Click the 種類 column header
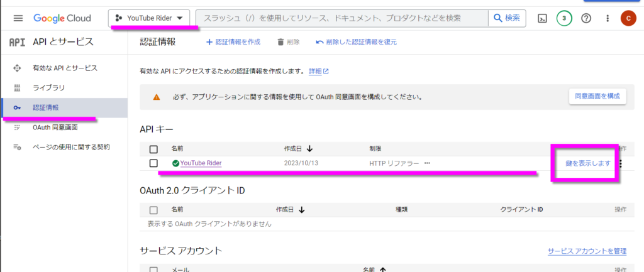This screenshot has width=644, height=272. tap(401, 209)
